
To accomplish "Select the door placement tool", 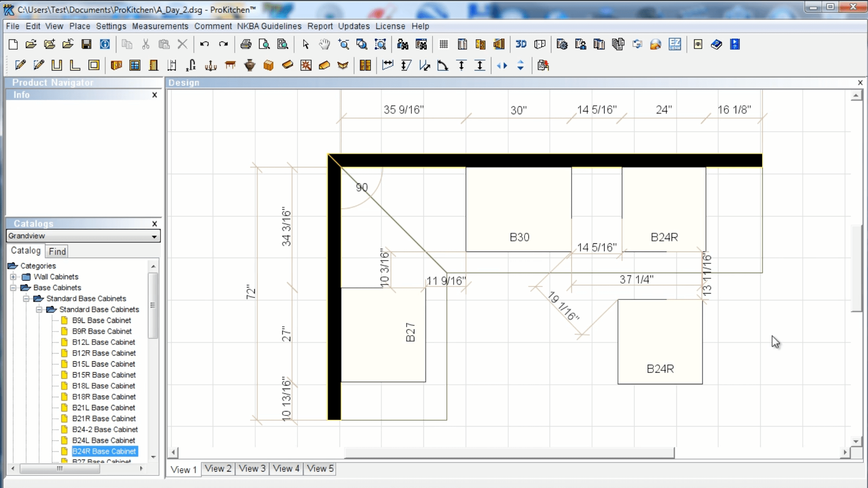I will coord(154,65).
